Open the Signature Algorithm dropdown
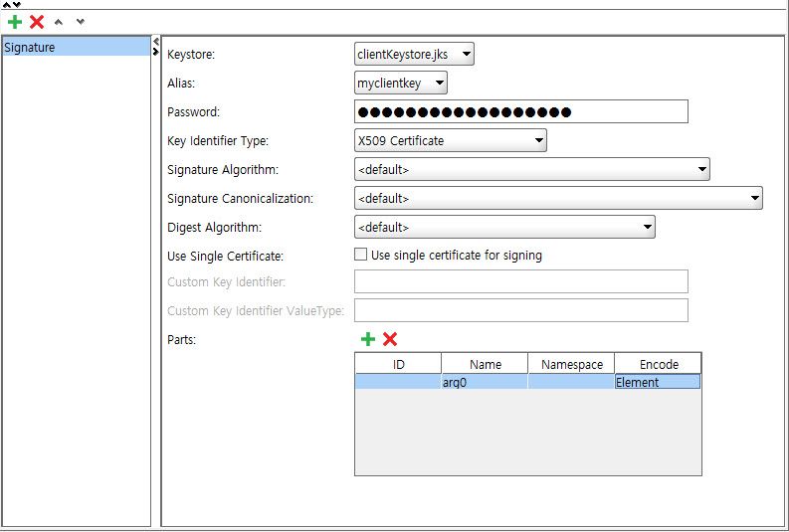 click(x=531, y=169)
